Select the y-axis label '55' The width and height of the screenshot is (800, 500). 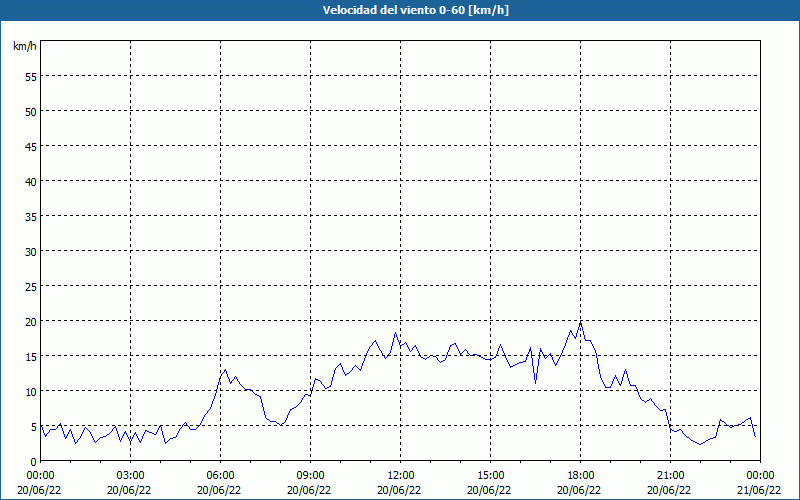pos(31,77)
